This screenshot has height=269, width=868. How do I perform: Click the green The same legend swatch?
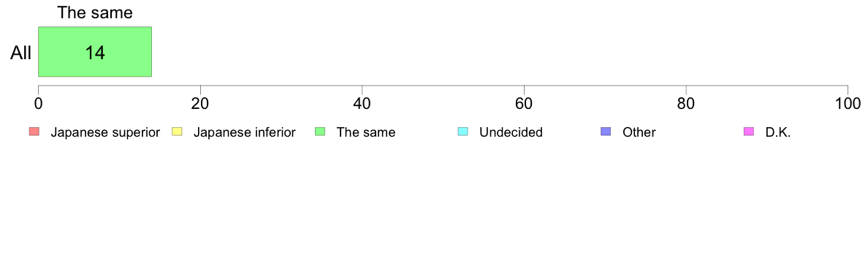[x=320, y=132]
